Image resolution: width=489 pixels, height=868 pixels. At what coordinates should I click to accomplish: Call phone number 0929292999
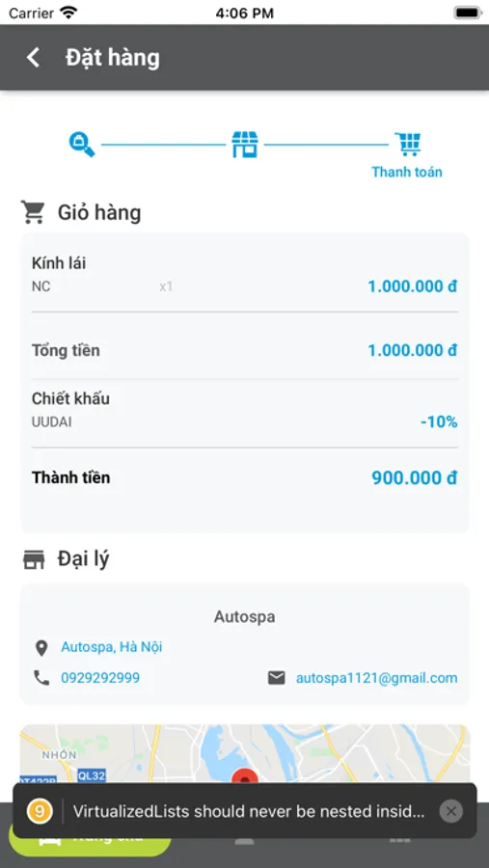(100, 678)
